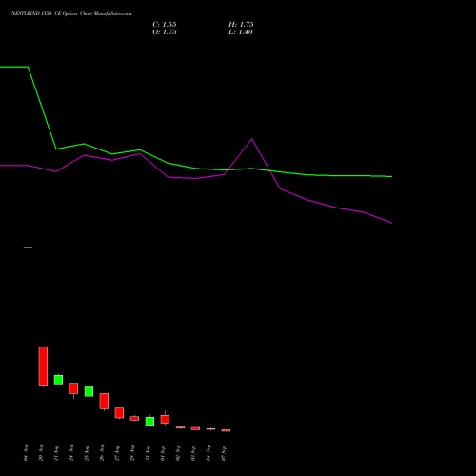476x476 pixels.
Task: Select the green candle for 31 Aug
Action: pyautogui.click(x=149, y=421)
